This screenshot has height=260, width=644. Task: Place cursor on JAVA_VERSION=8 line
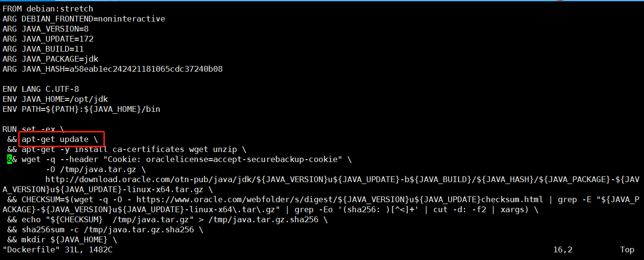click(45, 29)
